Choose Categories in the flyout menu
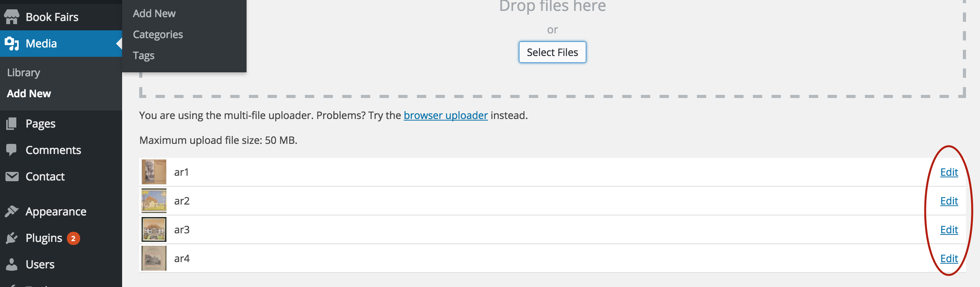This screenshot has height=287, width=980. 158,35
